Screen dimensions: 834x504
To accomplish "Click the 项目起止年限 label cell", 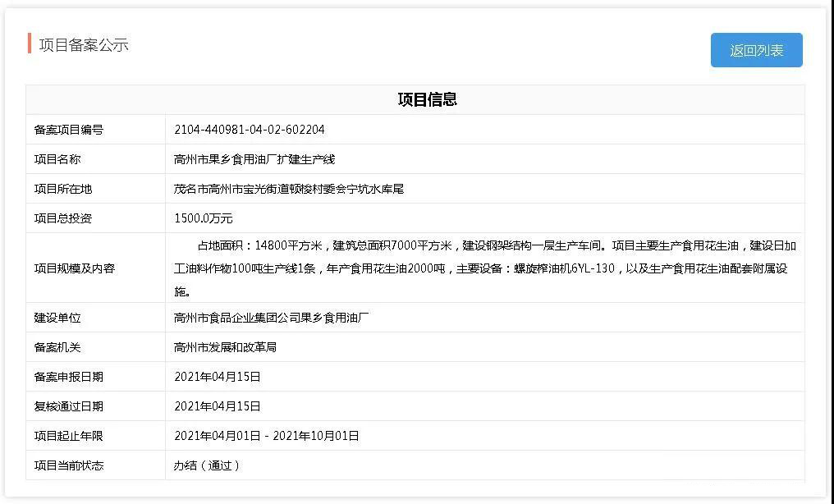I will click(x=96, y=435).
